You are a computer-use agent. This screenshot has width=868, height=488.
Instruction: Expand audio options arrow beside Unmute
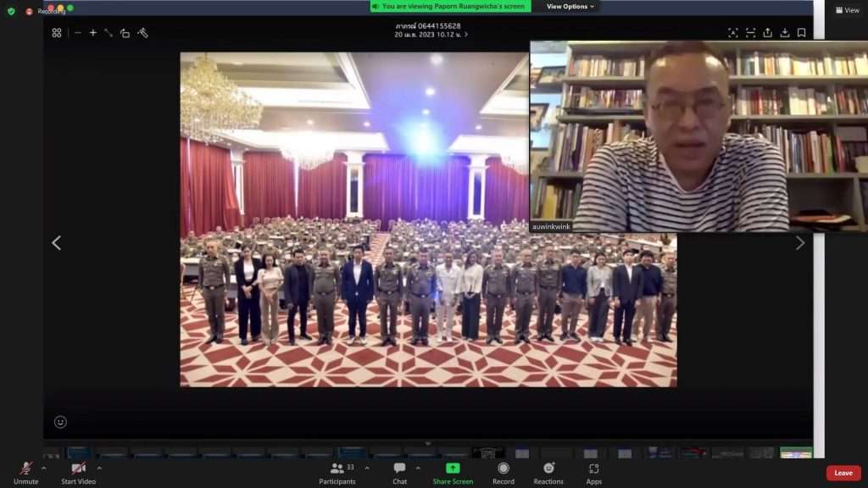pyautogui.click(x=44, y=468)
